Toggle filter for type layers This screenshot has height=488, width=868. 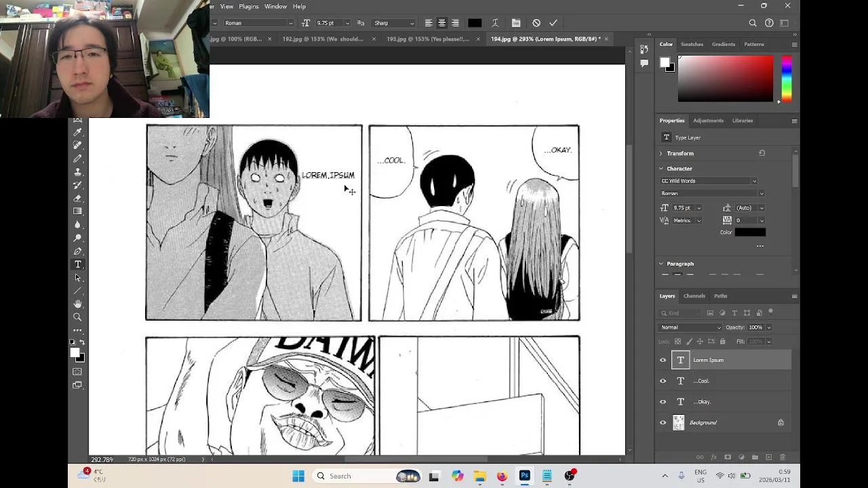tap(734, 313)
